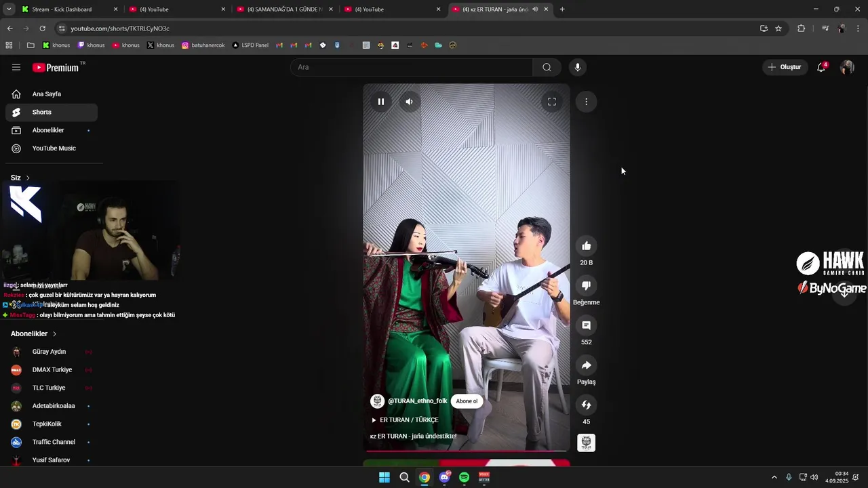The height and width of the screenshot is (488, 868).
Task: Switch to SAMANDAĞ'DA 1 GÜNDE tab
Action: pos(285,9)
